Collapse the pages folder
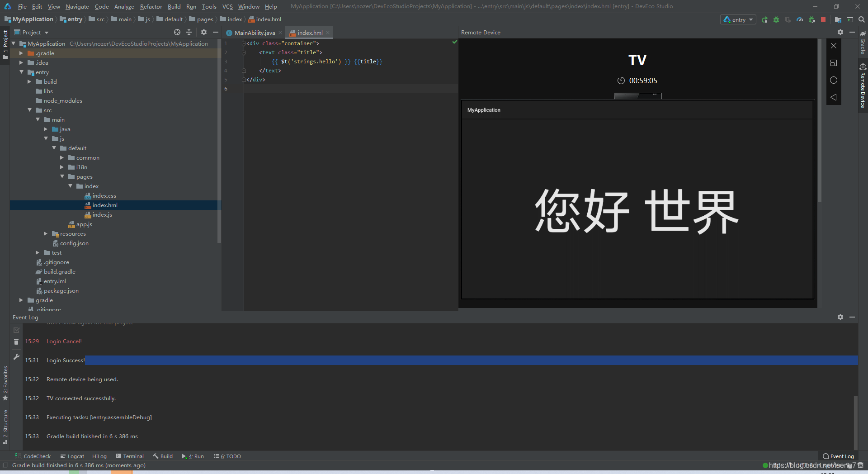Viewport: 868px width, 474px height. pyautogui.click(x=62, y=177)
